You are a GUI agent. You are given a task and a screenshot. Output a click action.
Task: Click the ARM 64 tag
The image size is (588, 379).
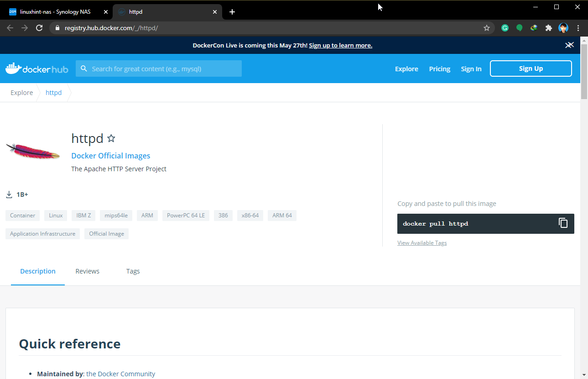tap(282, 216)
